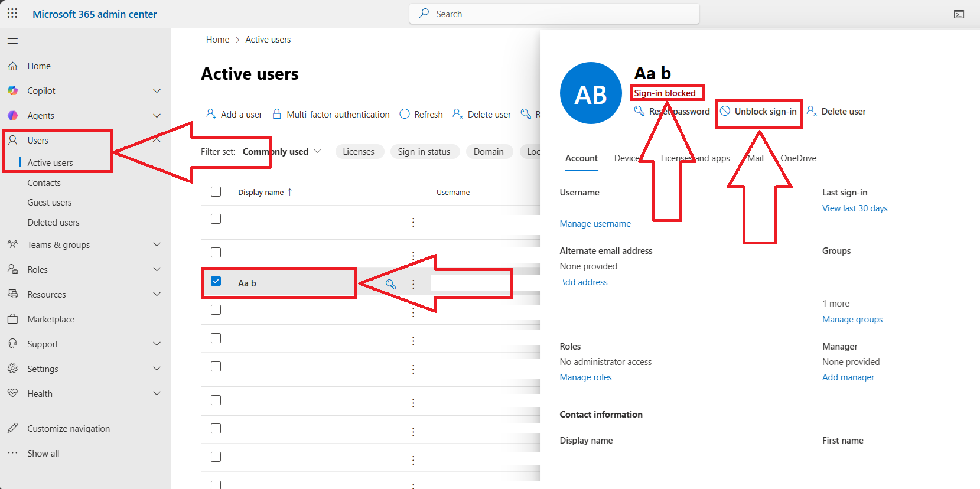Click the Microsoft 365 admin center title

tap(95, 14)
